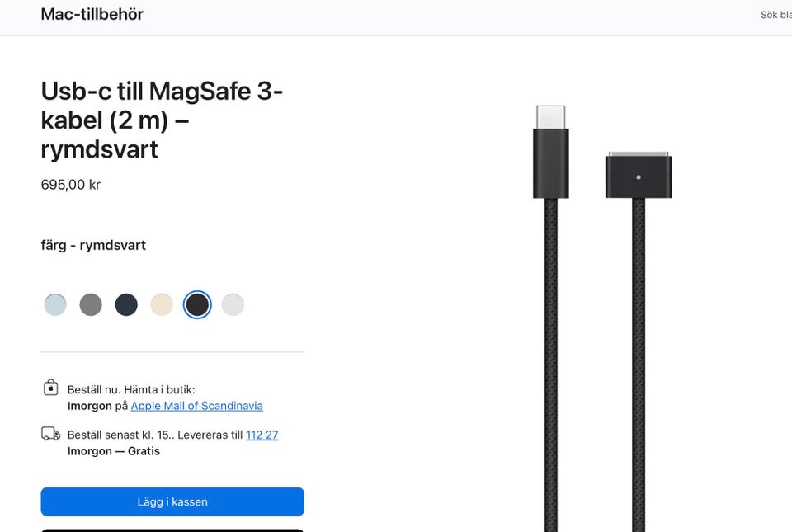Click the delivery truck icon
Screen dimensions: 792x532
(x=50, y=434)
